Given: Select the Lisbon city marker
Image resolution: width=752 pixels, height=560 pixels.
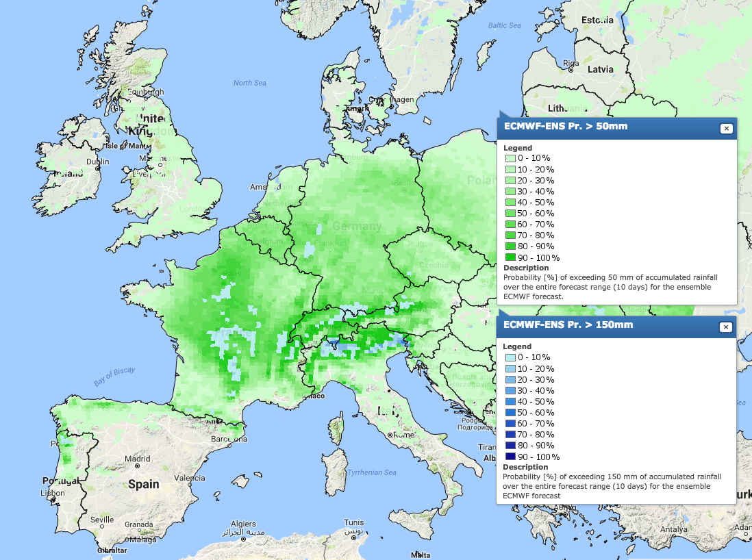Looking at the screenshot, I should (53, 501).
